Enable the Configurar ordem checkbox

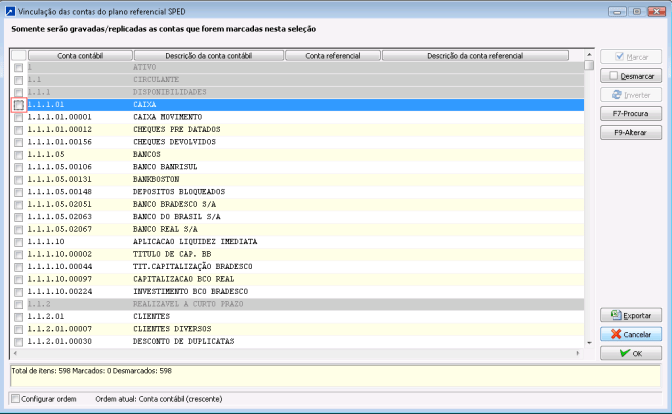15,399
